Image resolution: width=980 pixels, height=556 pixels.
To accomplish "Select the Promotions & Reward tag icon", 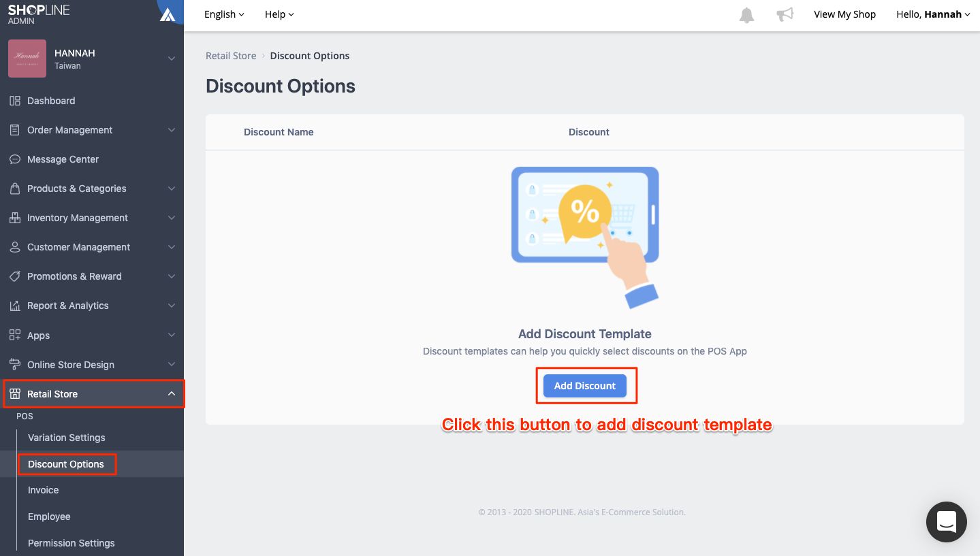I will coord(14,276).
